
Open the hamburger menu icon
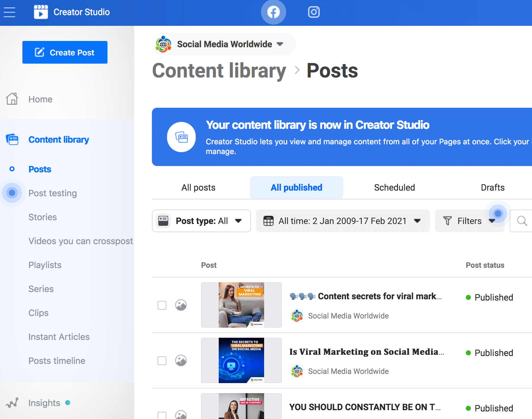9,12
